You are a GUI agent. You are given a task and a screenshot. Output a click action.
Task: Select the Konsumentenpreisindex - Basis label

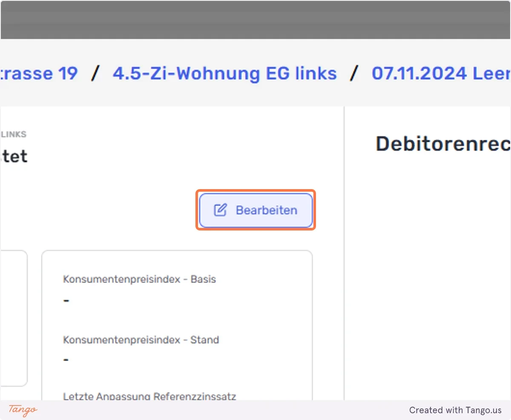(x=139, y=279)
